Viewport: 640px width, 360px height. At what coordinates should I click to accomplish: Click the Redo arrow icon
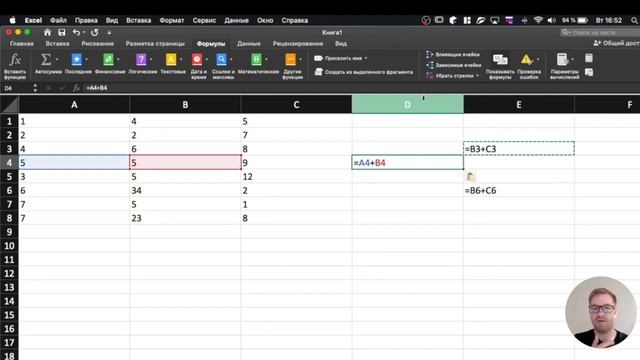95,32
